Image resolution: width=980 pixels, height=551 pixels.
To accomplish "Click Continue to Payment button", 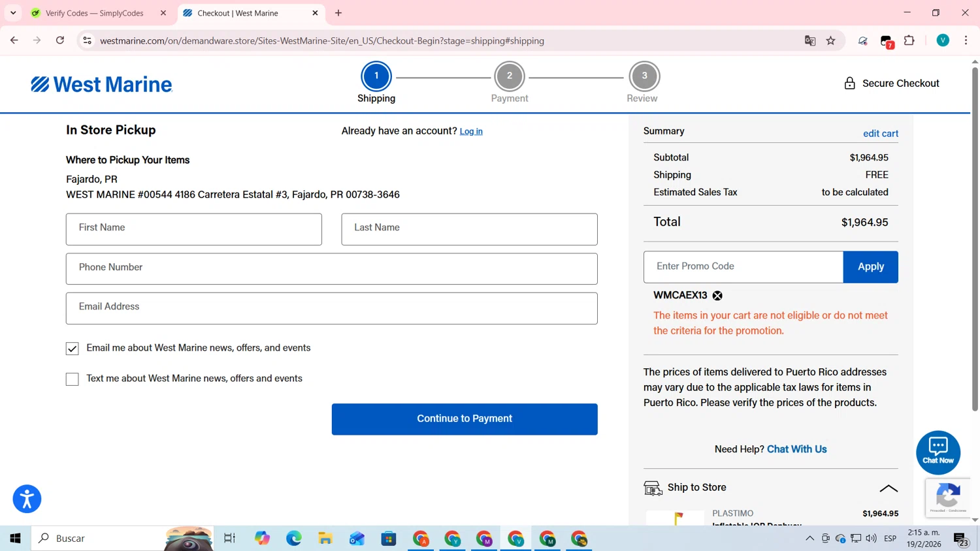I will [465, 419].
